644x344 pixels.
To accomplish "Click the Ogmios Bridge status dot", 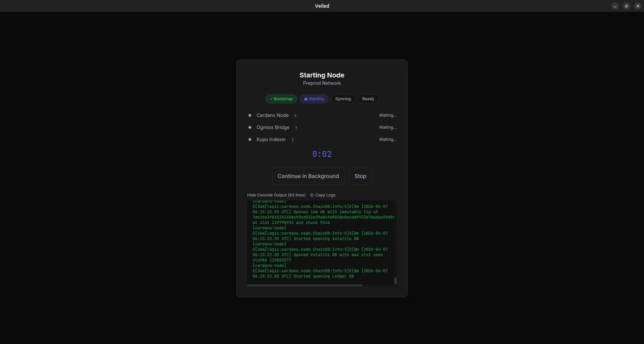I will pyautogui.click(x=250, y=127).
